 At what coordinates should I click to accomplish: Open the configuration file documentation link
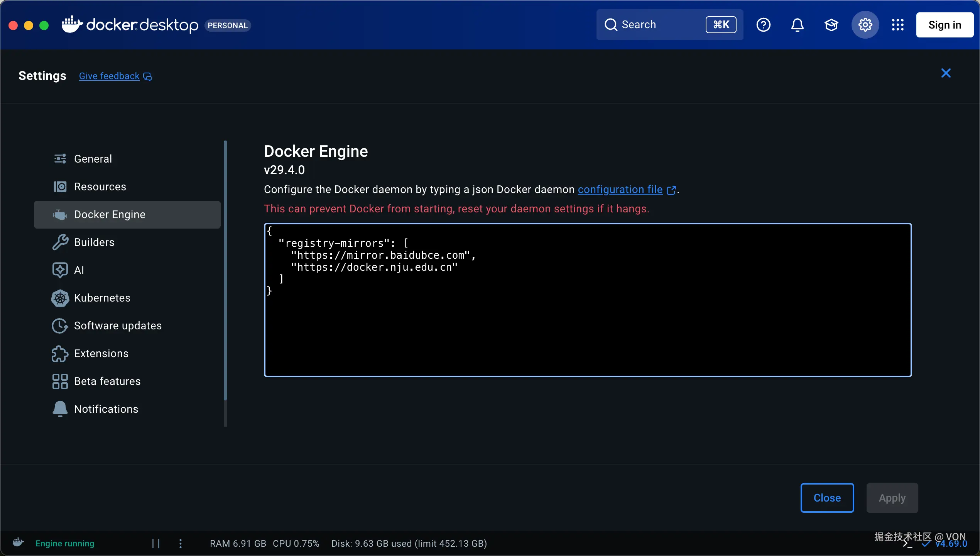[620, 189]
